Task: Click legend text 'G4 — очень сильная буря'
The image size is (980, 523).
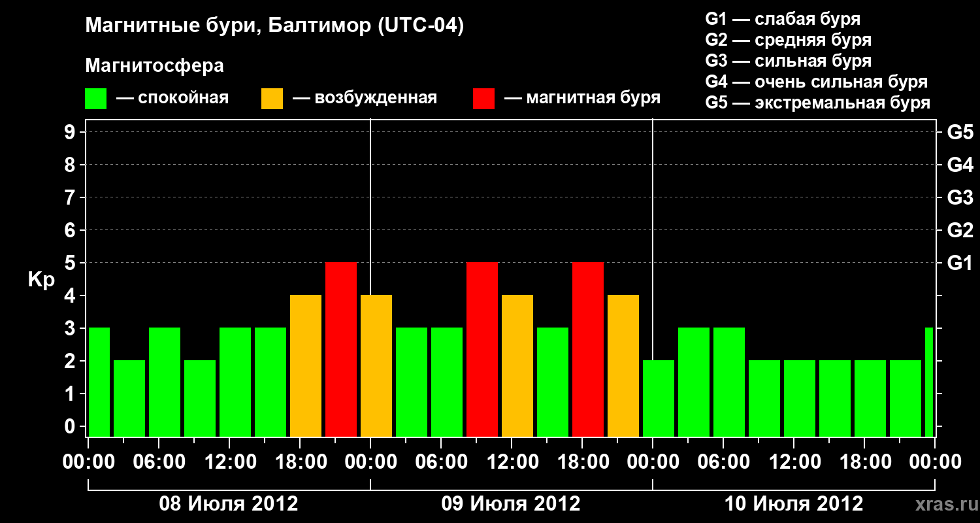Action: (817, 82)
